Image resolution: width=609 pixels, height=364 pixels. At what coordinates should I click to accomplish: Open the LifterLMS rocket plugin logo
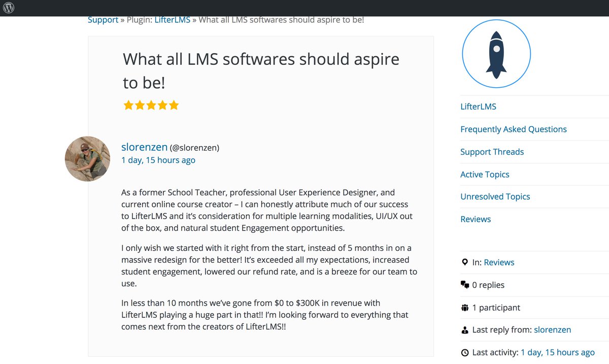(496, 54)
